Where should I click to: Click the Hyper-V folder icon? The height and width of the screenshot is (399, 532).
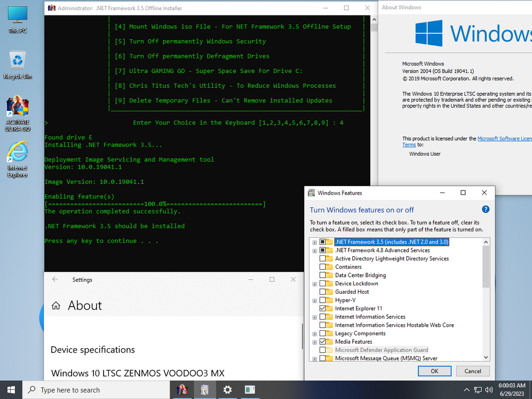pyautogui.click(x=330, y=300)
